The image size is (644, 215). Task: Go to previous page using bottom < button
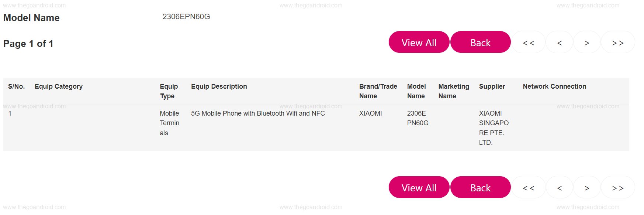pyautogui.click(x=559, y=188)
